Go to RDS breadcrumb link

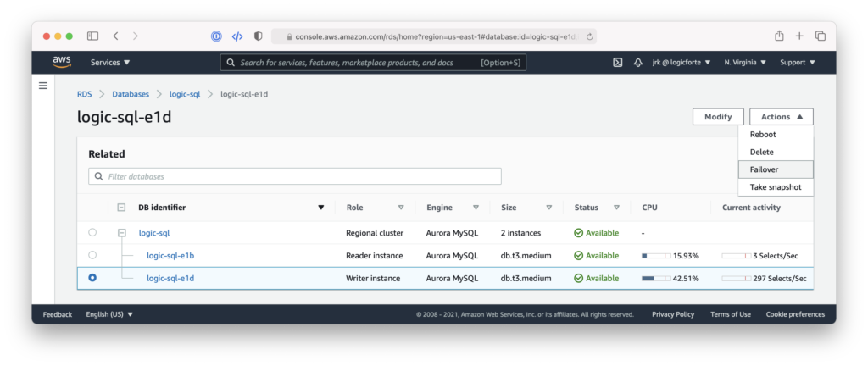coord(84,94)
